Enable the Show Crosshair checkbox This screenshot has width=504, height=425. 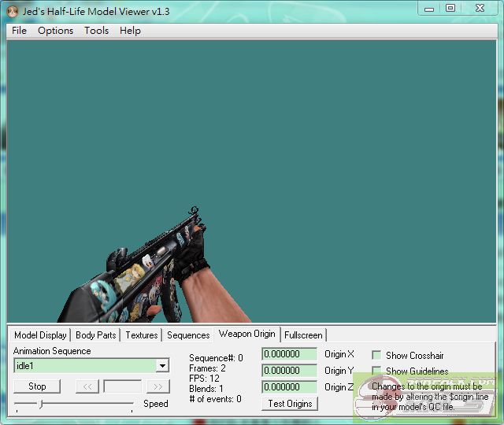(376, 356)
